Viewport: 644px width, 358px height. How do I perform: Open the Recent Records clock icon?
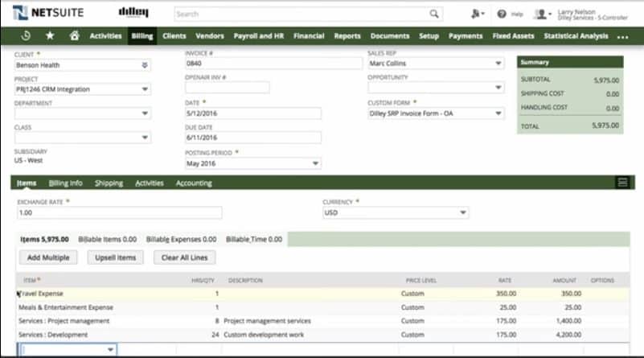(x=26, y=36)
